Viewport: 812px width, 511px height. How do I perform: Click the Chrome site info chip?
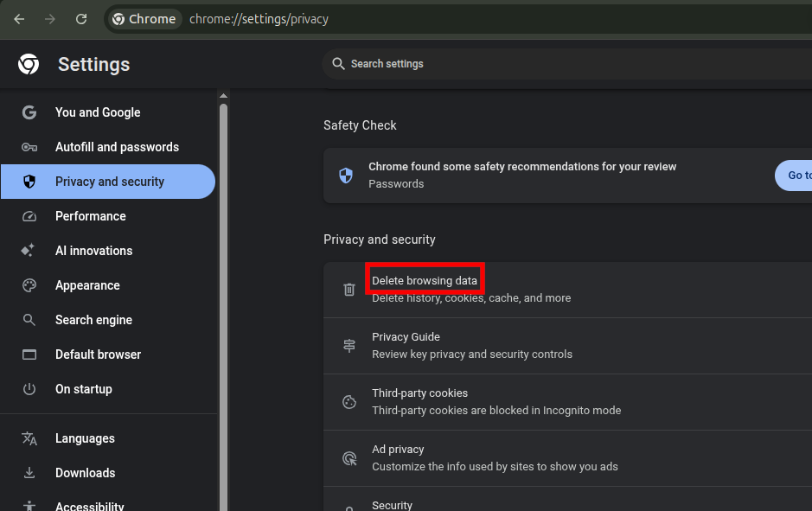(144, 19)
